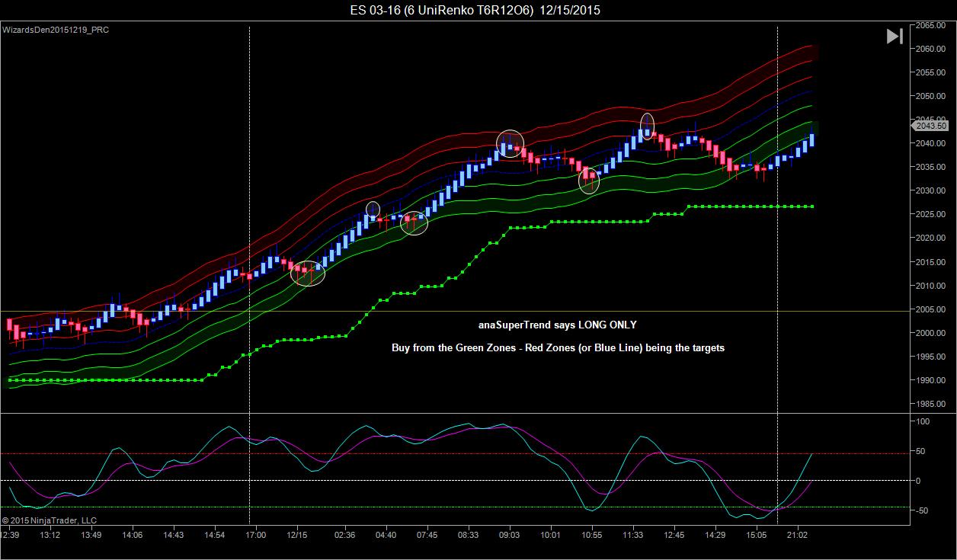Click the 14:06 time axis label
Viewport: 957px width, 560px height.
(133, 536)
